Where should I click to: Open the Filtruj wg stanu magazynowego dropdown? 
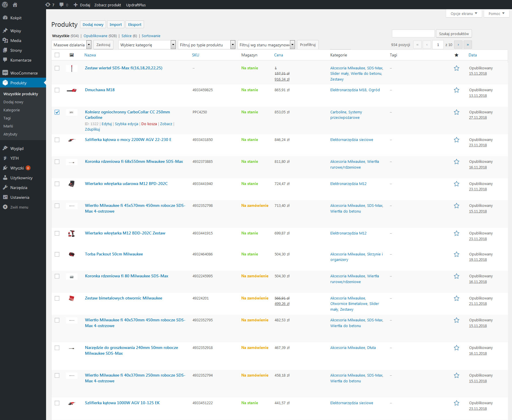[x=266, y=45]
